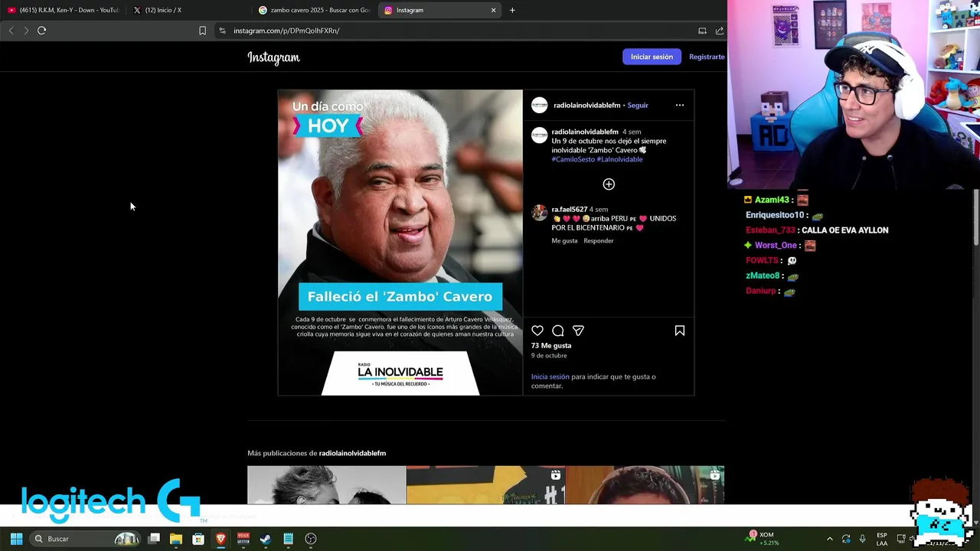Screen dimensions: 980x551
Task: Open Steam from the taskbar
Action: pos(266,539)
